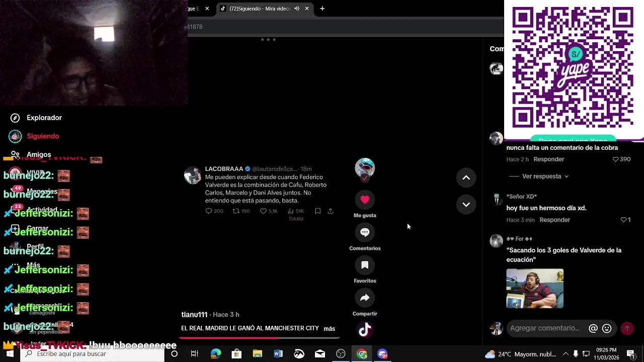Open the spinning TikTok sound disc
This screenshot has width=644, height=362.
coord(365,330)
